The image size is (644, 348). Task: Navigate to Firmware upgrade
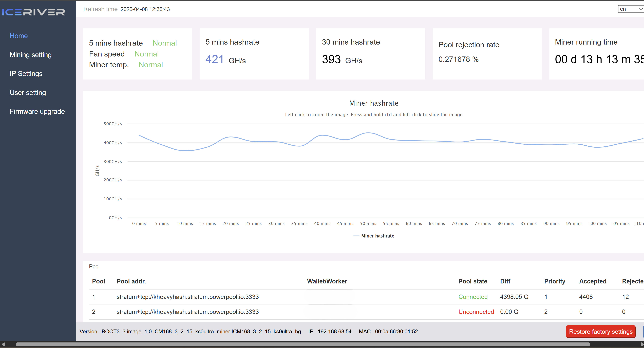pos(37,111)
